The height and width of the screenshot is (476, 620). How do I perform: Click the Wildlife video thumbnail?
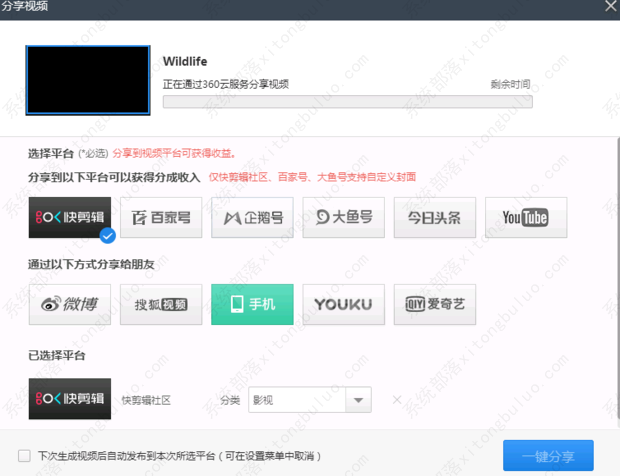click(x=88, y=80)
